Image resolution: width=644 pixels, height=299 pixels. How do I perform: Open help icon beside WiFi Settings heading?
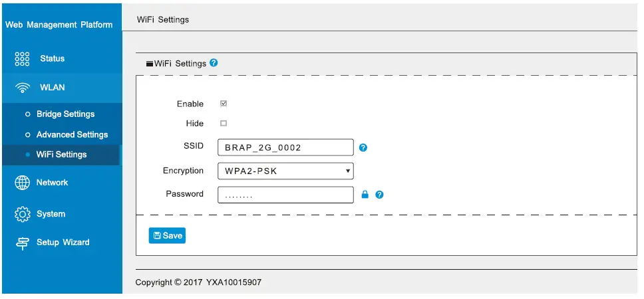214,63
